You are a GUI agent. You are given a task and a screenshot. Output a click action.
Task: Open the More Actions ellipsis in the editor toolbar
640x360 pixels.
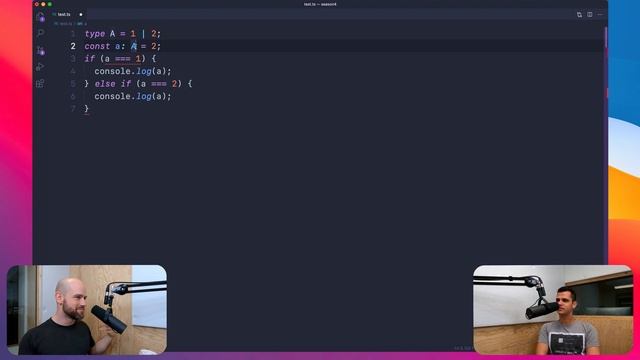click(x=600, y=15)
